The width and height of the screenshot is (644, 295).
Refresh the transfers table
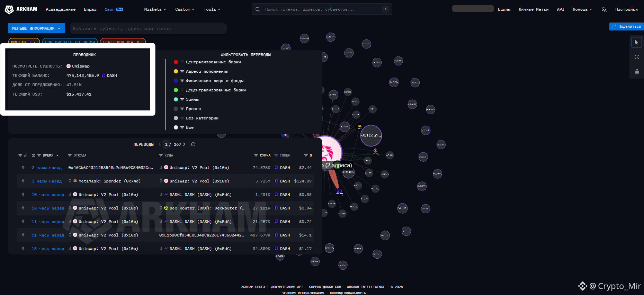(193, 144)
